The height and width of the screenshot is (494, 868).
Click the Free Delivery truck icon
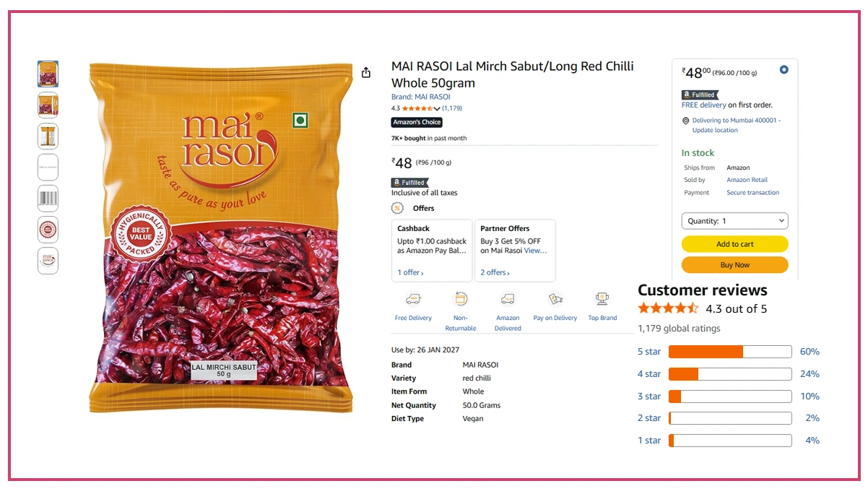413,299
